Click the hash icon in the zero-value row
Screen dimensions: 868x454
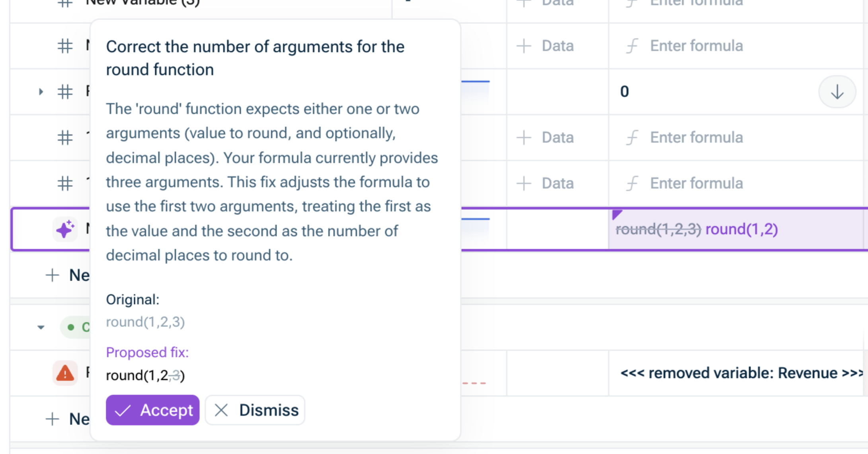click(65, 92)
